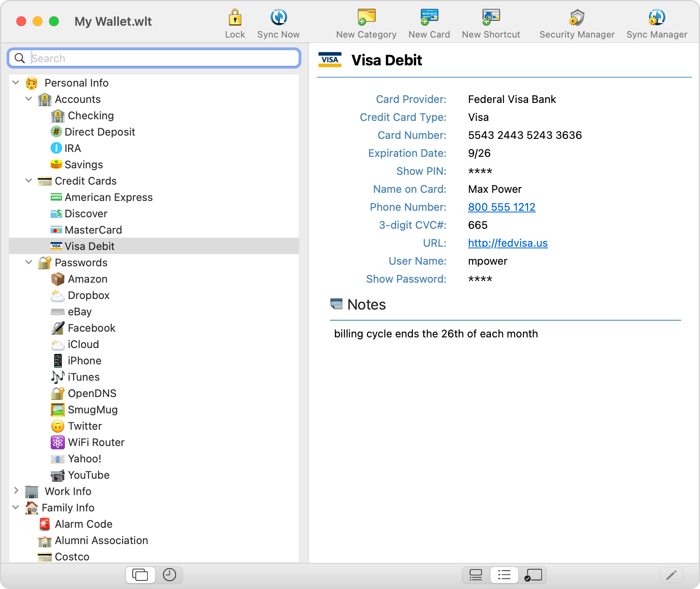The height and width of the screenshot is (589, 700).
Task: Collapse the Accounts group
Action: tap(29, 99)
